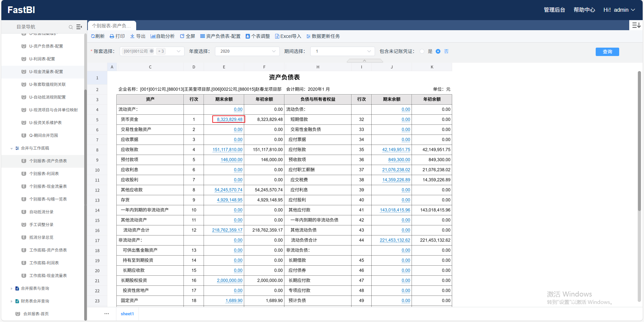Click the export (导出) download icon
Viewport: 644px width, 322px height.
click(132, 36)
